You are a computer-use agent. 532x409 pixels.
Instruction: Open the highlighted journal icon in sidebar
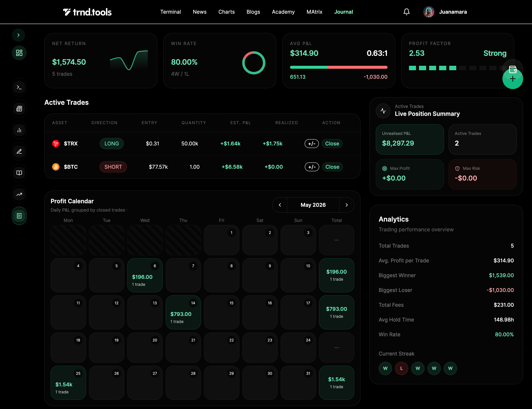(x=19, y=216)
